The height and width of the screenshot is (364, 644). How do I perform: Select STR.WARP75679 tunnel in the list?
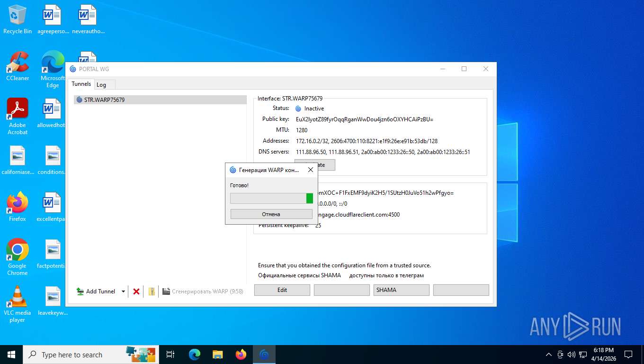(x=160, y=100)
